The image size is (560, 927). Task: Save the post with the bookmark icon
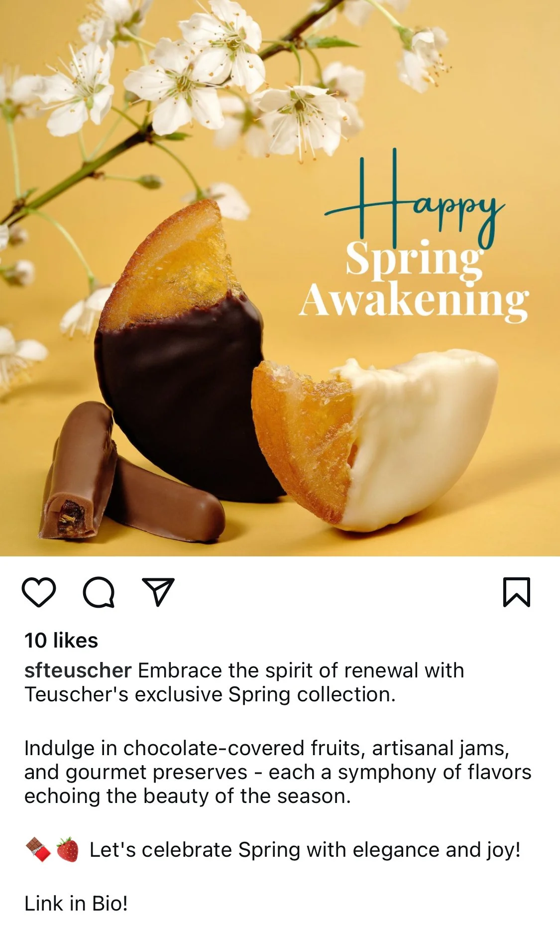coord(517,592)
